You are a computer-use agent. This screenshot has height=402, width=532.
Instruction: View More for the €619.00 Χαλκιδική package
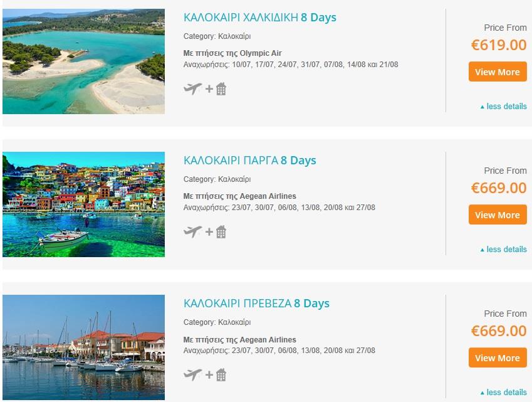(x=498, y=71)
